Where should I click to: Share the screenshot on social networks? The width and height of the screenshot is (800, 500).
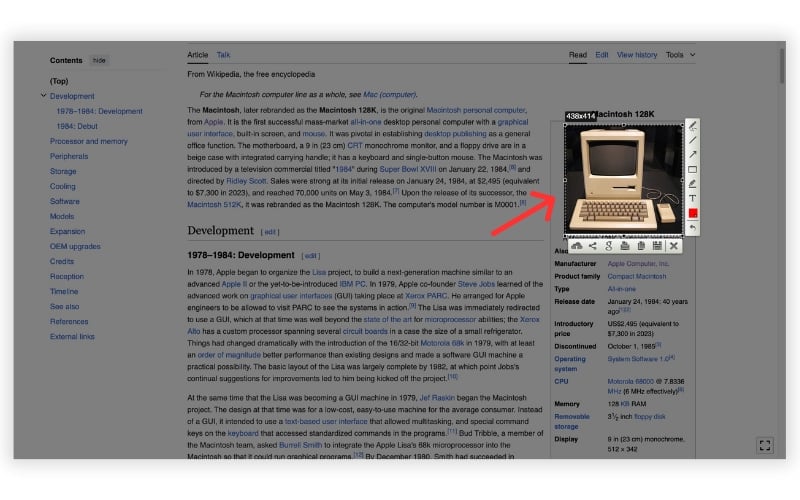point(592,246)
